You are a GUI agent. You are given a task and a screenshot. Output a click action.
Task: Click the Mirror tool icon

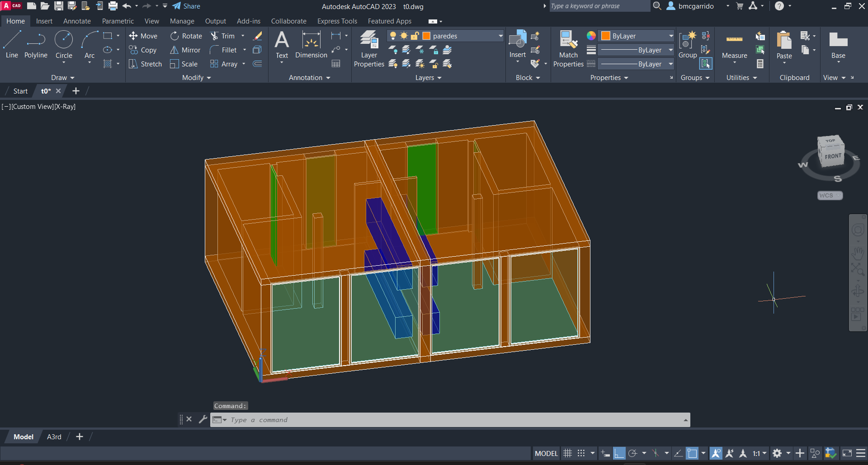click(174, 50)
